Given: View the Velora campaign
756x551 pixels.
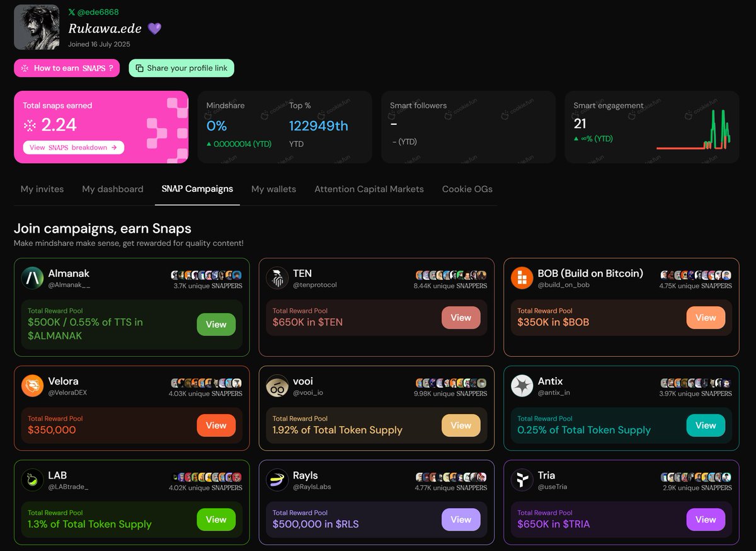Looking at the screenshot, I should click(x=216, y=426).
